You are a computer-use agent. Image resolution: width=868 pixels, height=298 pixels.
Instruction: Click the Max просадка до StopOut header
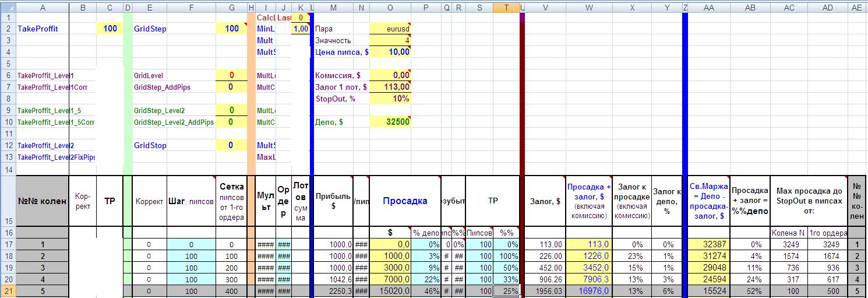coord(809,201)
